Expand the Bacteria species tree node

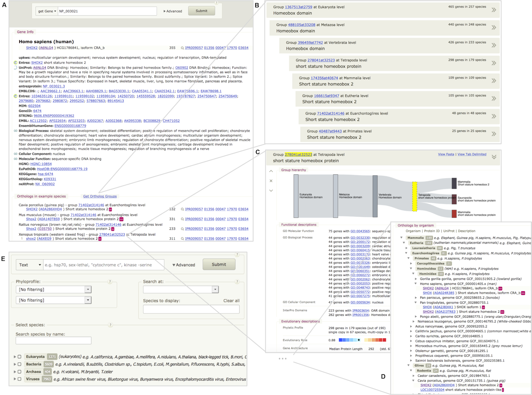click(x=15, y=364)
